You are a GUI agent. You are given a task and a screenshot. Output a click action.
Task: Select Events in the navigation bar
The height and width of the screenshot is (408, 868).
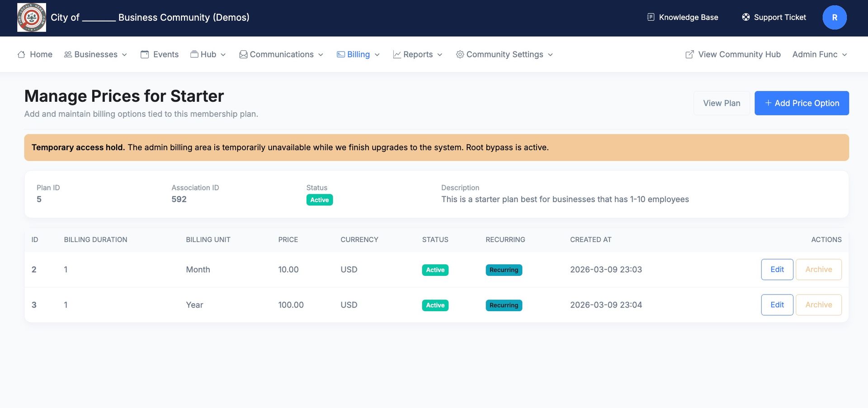166,54
